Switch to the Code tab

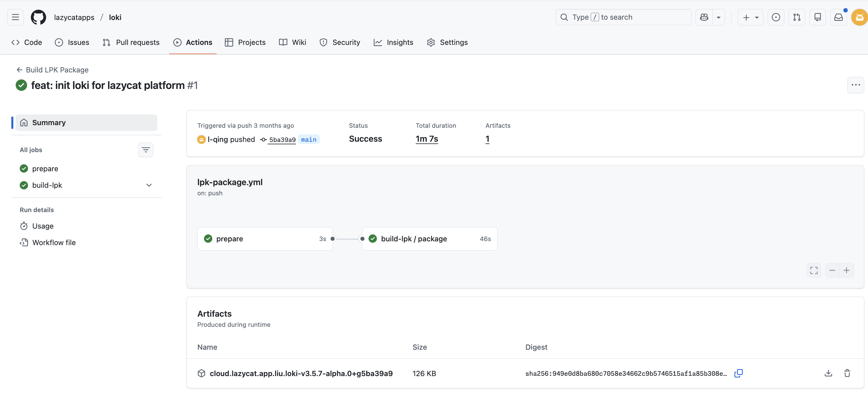27,43
